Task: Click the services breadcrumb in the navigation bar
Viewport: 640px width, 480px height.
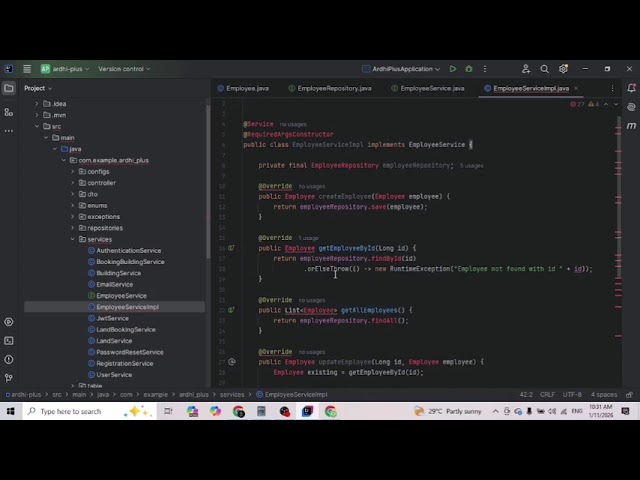Action: [232, 395]
